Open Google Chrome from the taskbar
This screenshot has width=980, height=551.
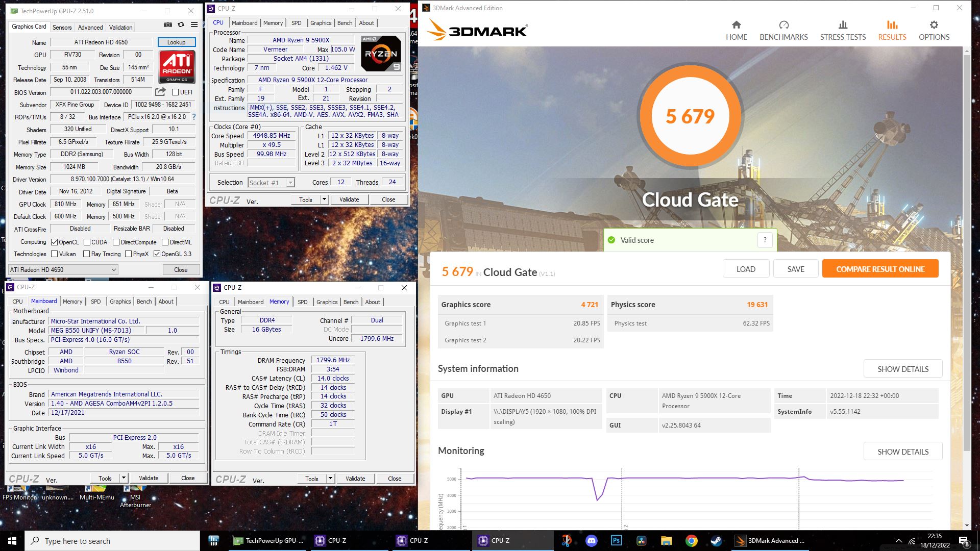click(691, 541)
